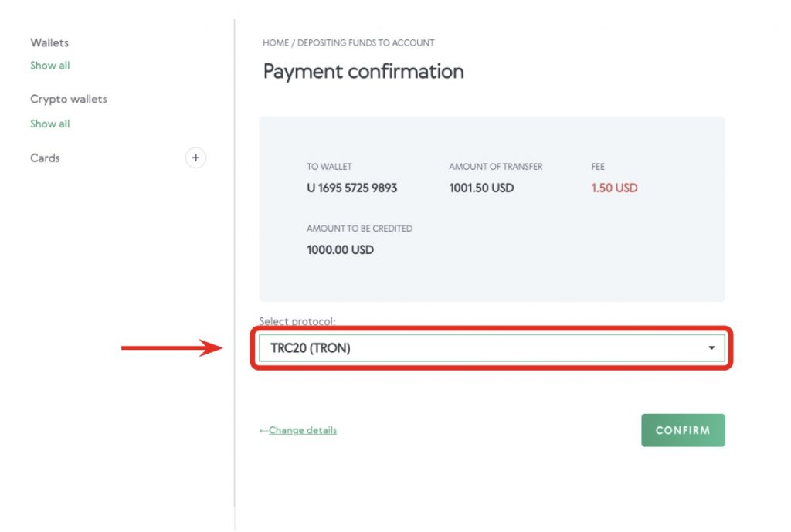Viewport: 791px width, 532px height.
Task: Open the Cards sidebar section
Action: tap(45, 158)
